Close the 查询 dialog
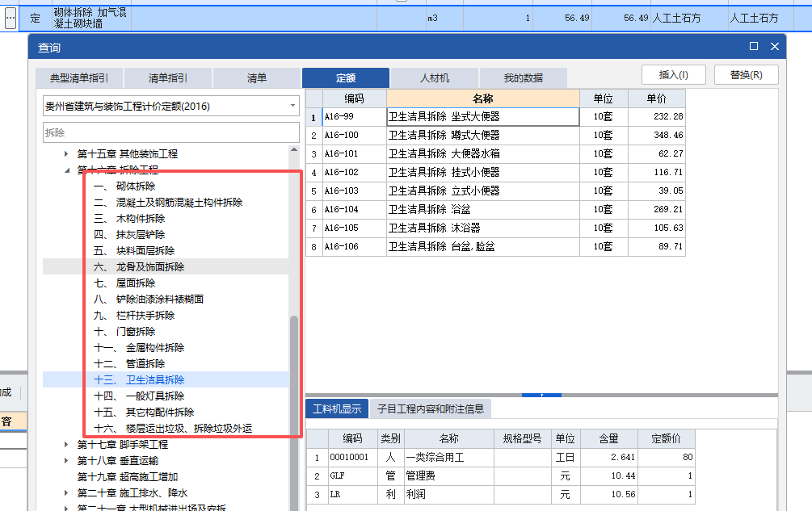Screen dimensions: 812x511 [775, 47]
